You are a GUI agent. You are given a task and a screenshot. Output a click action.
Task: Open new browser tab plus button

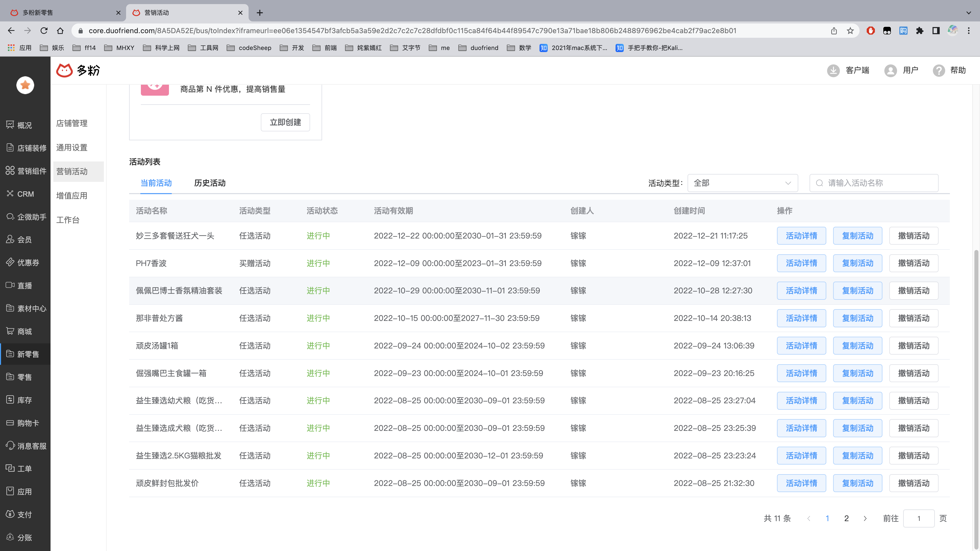tap(260, 12)
